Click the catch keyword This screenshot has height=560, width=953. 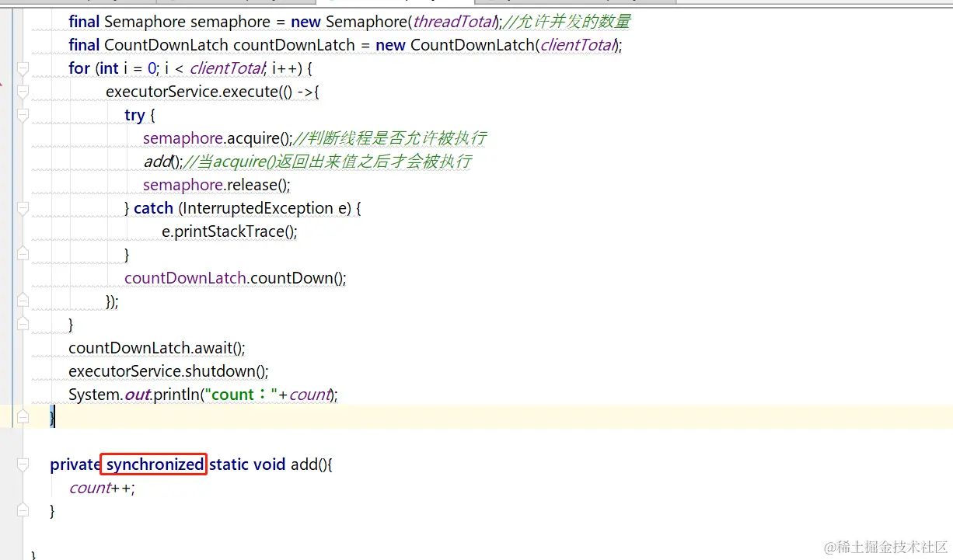pos(153,208)
